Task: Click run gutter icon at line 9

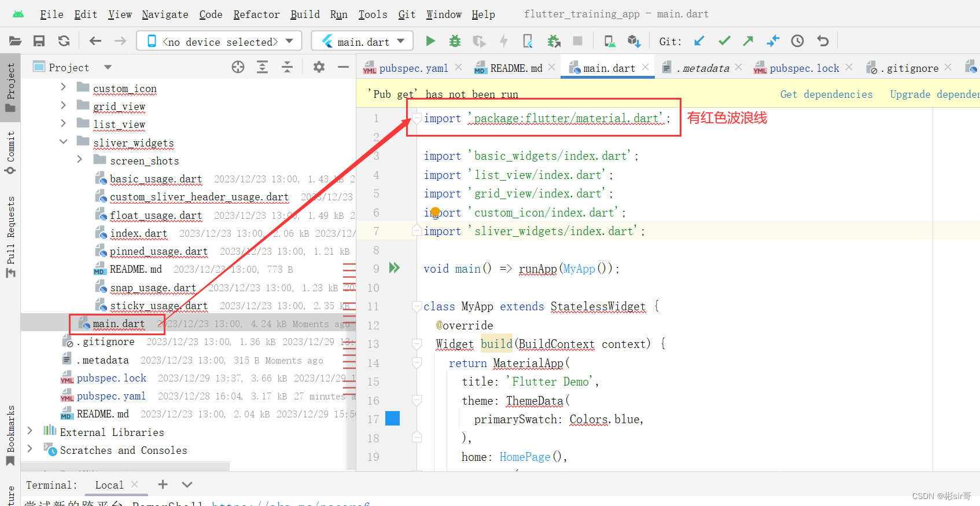Action: tap(395, 267)
